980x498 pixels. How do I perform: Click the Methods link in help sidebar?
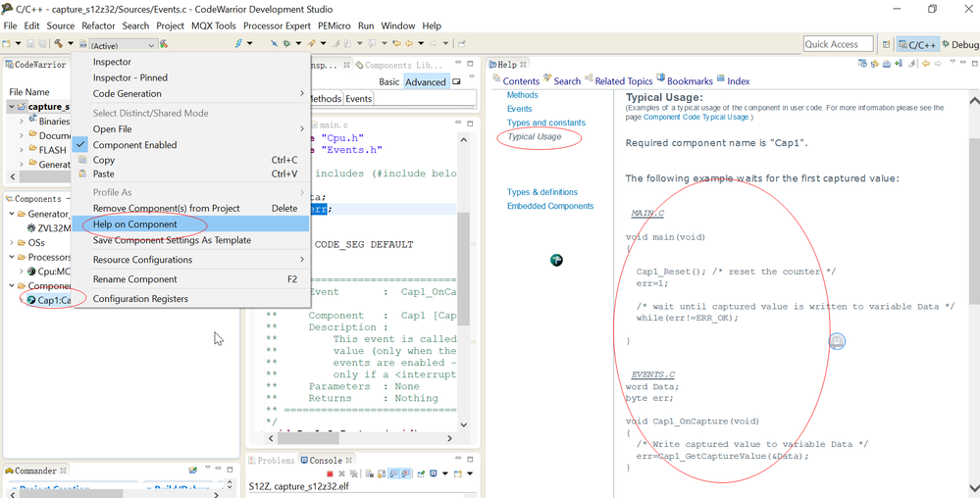[523, 95]
